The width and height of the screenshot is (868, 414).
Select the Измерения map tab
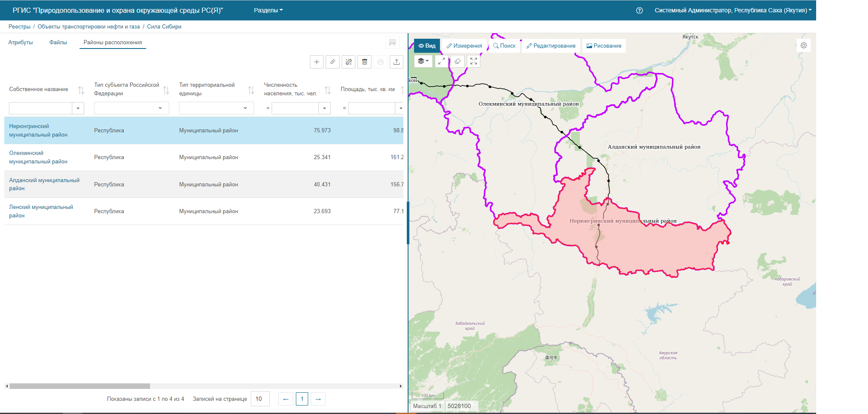click(464, 46)
